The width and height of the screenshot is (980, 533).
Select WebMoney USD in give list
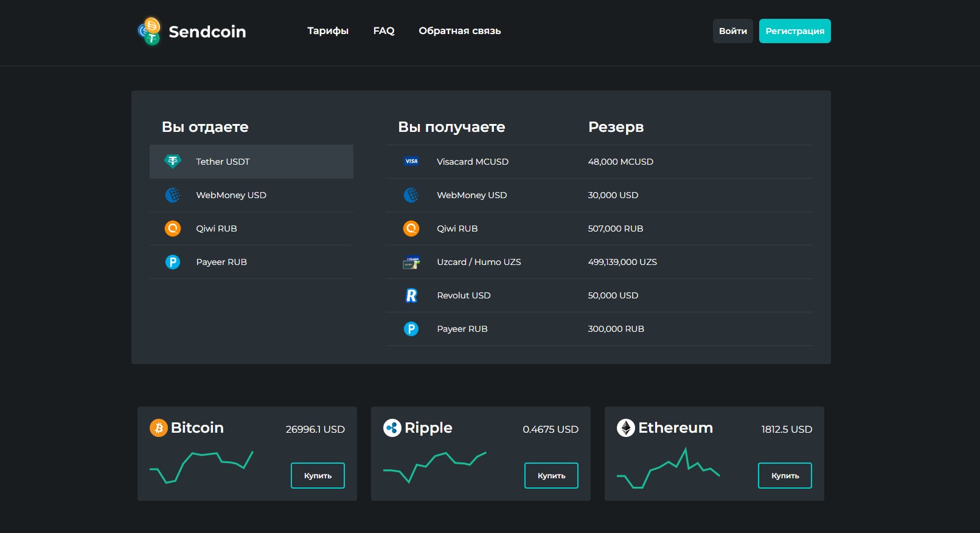pyautogui.click(x=251, y=195)
